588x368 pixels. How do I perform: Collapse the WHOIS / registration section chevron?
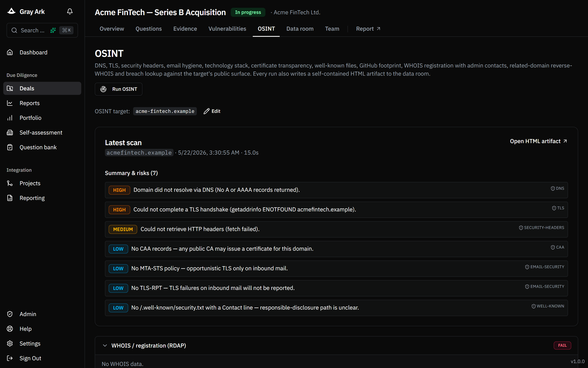pyautogui.click(x=105, y=346)
